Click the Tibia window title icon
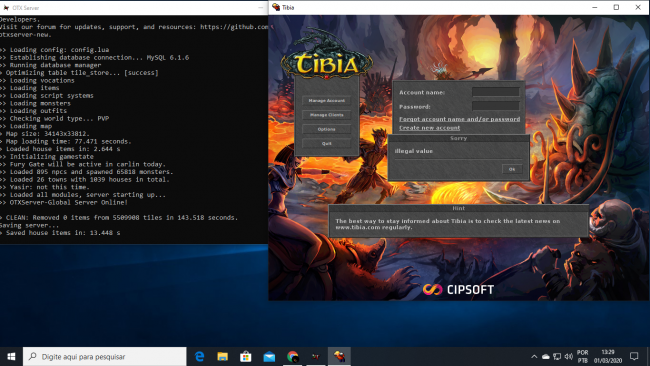Viewport: 650px width, 366px height. [276, 7]
